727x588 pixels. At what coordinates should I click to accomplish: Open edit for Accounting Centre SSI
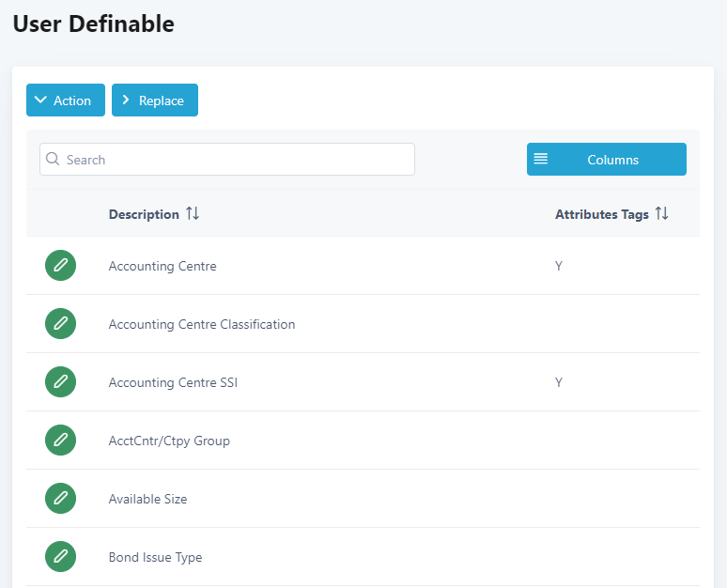60,382
